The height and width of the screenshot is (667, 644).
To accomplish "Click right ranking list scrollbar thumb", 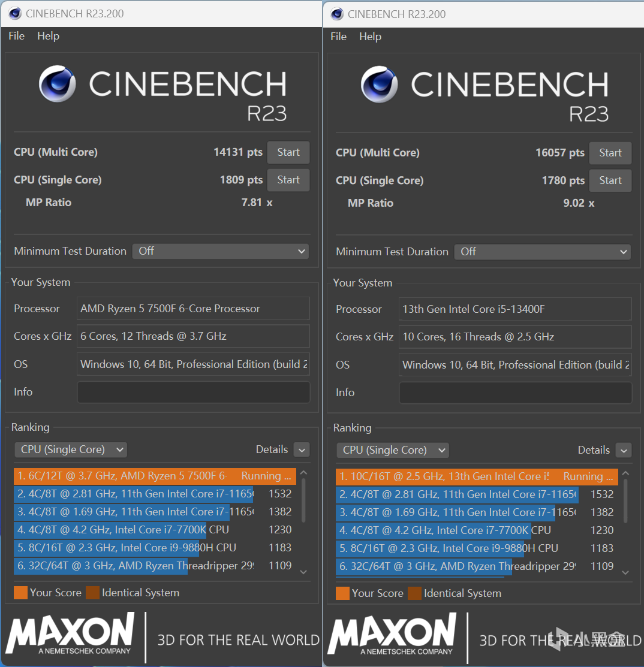I will coord(625,501).
